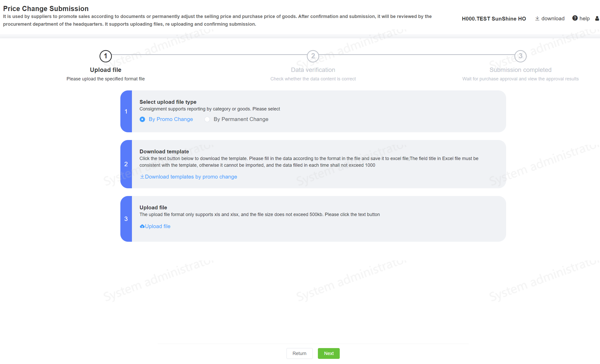Select By Promo Change radio button
The image size is (600, 364).
[x=142, y=119]
